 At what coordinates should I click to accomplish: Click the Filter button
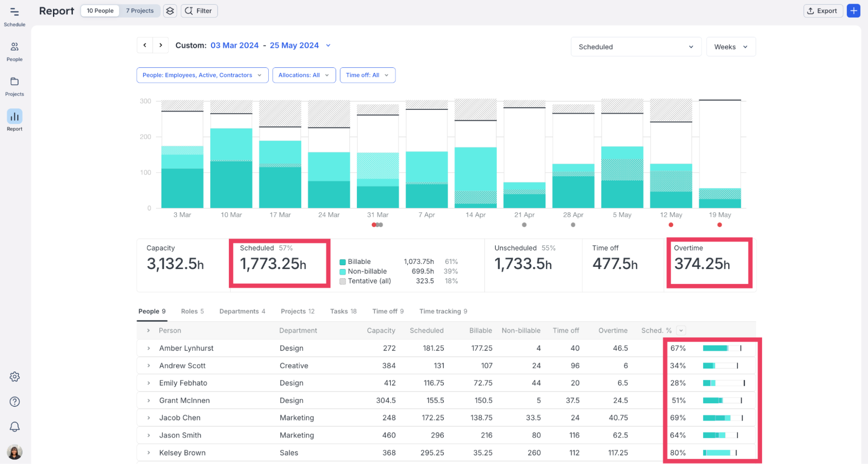tap(199, 11)
